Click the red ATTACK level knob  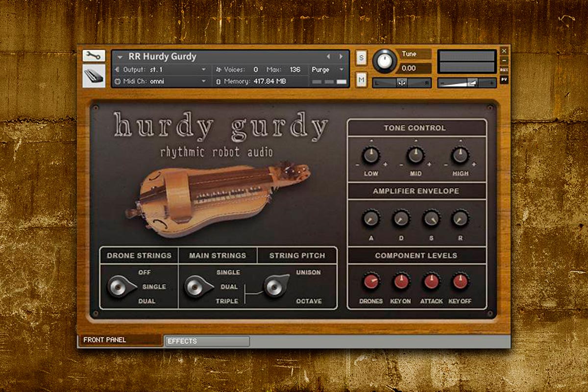click(431, 281)
